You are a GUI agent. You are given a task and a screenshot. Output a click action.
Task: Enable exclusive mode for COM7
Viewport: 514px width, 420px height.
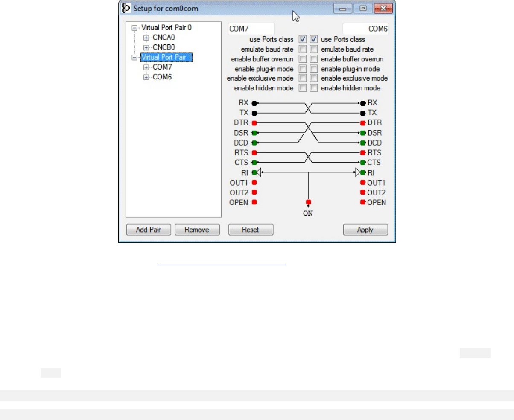[x=303, y=78]
